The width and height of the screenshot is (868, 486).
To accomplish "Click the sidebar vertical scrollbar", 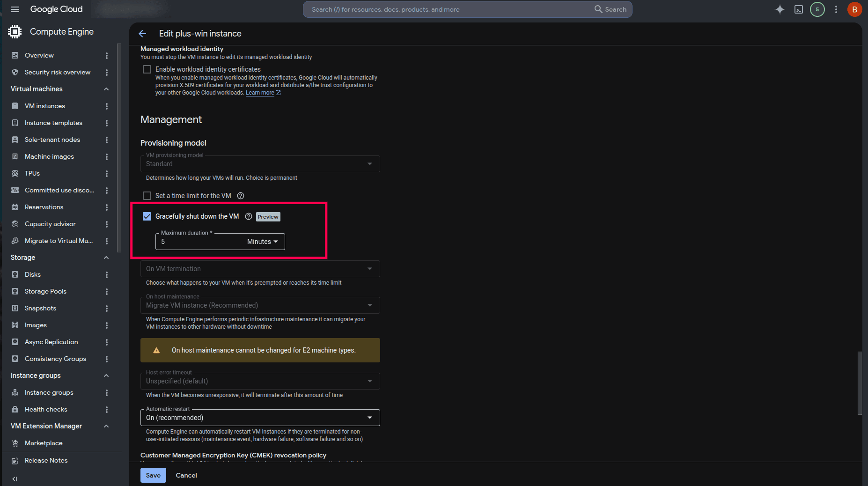I will pyautogui.click(x=119, y=148).
